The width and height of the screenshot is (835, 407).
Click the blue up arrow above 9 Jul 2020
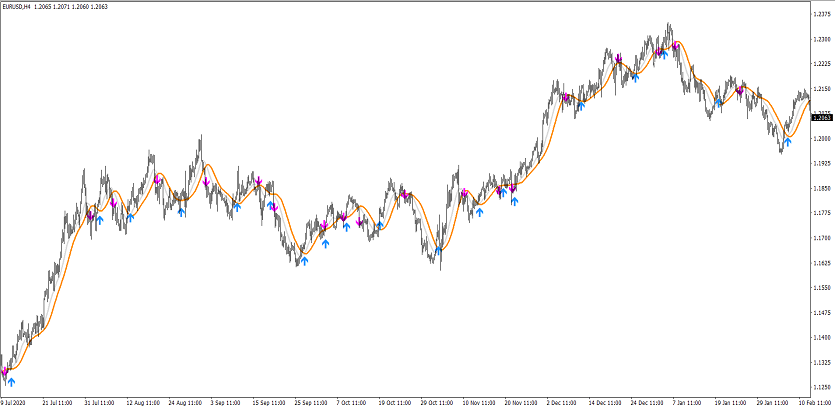click(12, 380)
